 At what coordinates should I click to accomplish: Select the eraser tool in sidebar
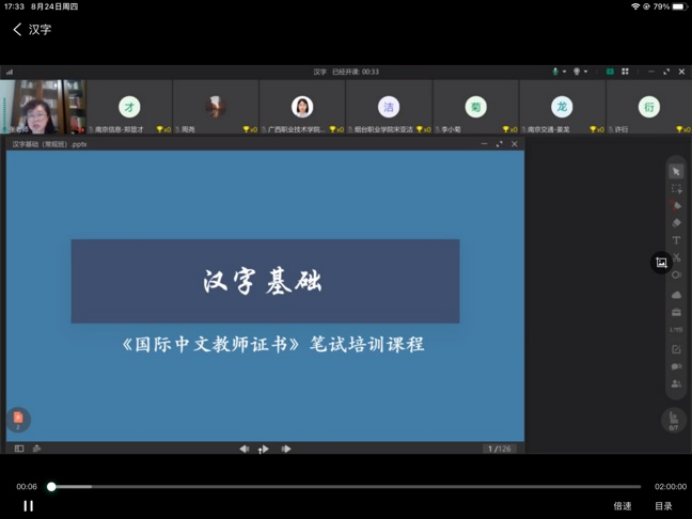point(676,222)
